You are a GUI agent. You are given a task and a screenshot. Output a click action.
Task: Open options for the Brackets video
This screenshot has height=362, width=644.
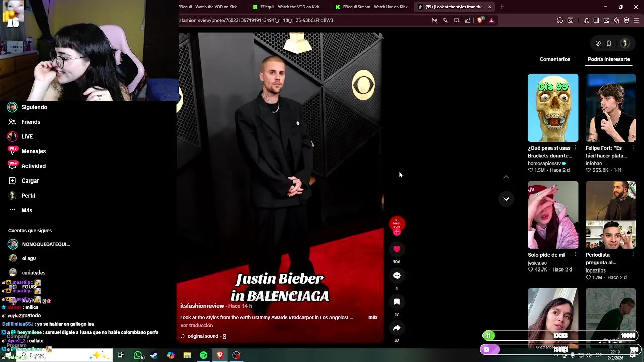(x=576, y=148)
